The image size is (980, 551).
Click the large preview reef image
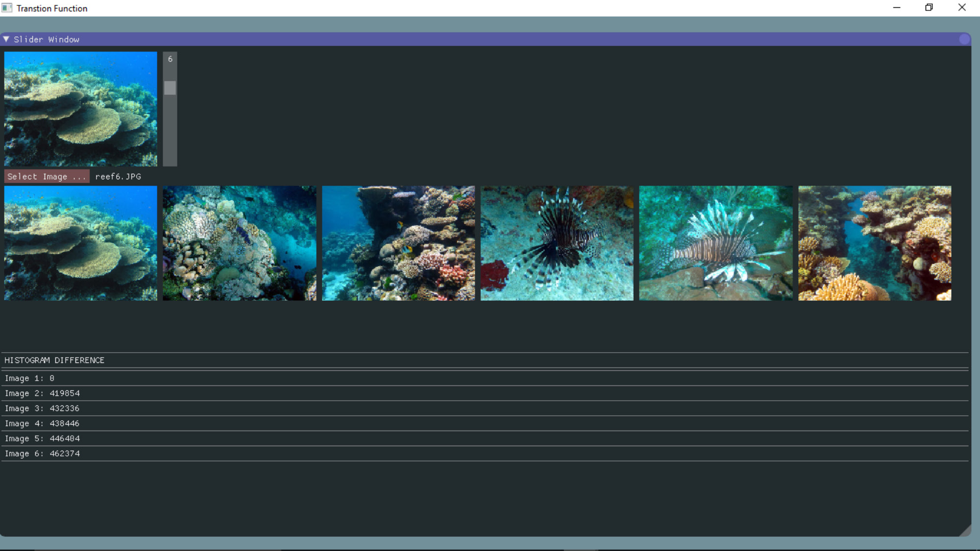81,109
